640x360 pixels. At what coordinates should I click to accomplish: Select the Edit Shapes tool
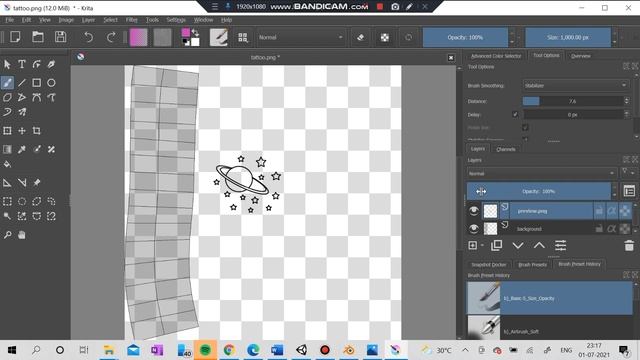37,64
